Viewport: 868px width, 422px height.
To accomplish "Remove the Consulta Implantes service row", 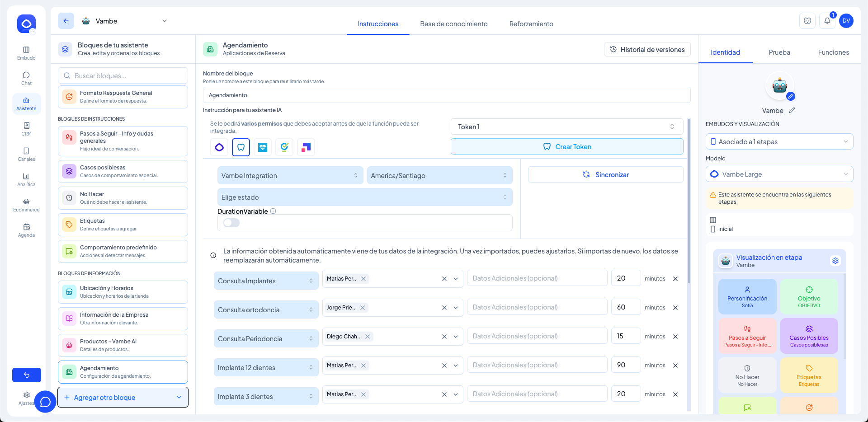I will (675, 279).
